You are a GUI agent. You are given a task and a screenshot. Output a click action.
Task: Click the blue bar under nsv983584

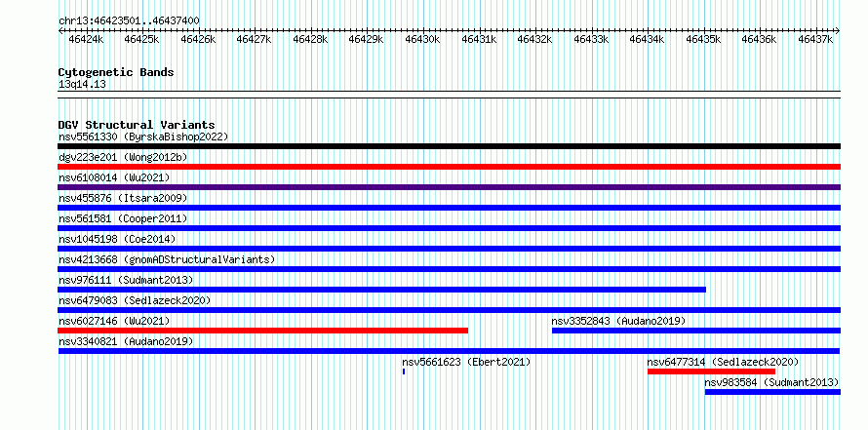pos(772,392)
